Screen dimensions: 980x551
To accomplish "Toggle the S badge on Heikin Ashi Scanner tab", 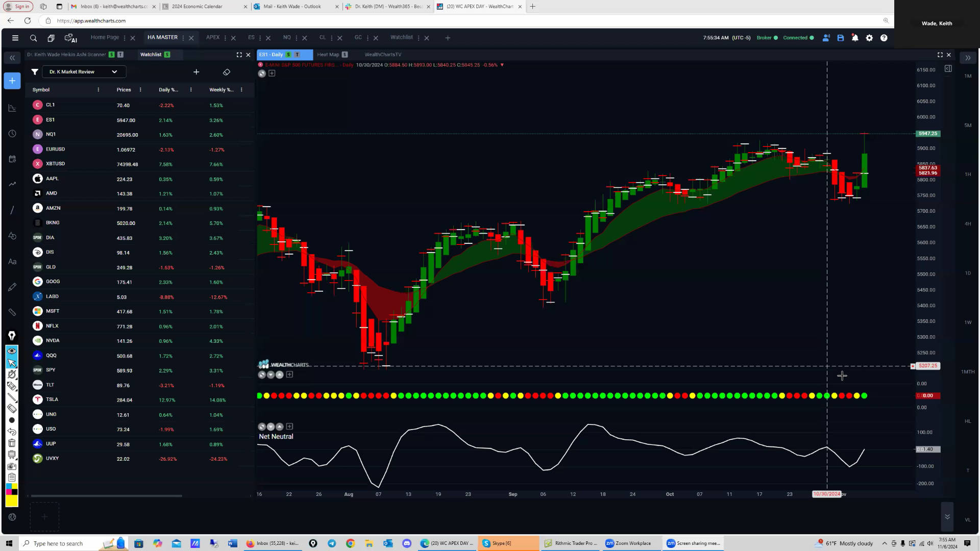I will coord(112,55).
